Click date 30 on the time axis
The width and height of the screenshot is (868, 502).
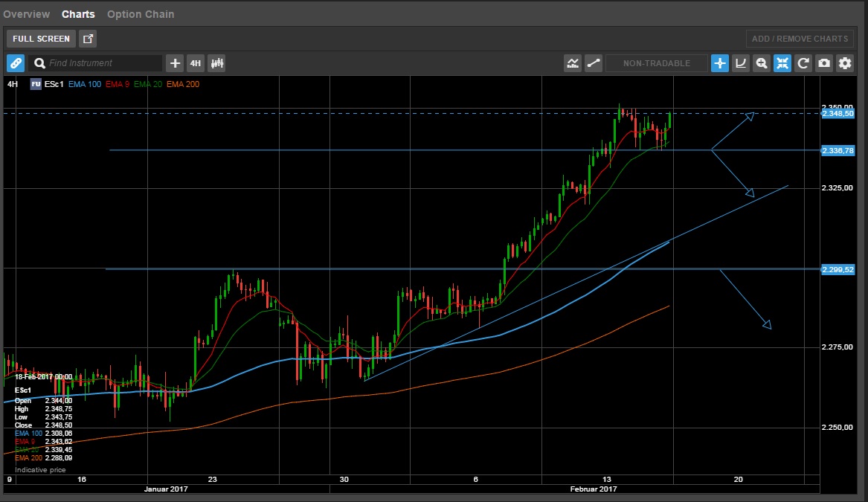(344, 479)
